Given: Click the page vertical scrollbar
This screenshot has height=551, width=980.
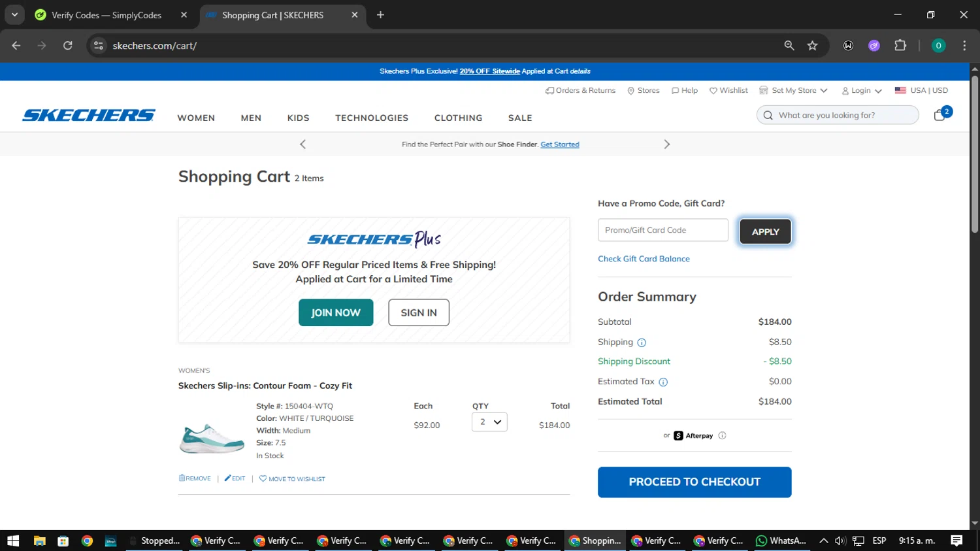Looking at the screenshot, I should pos(975,154).
